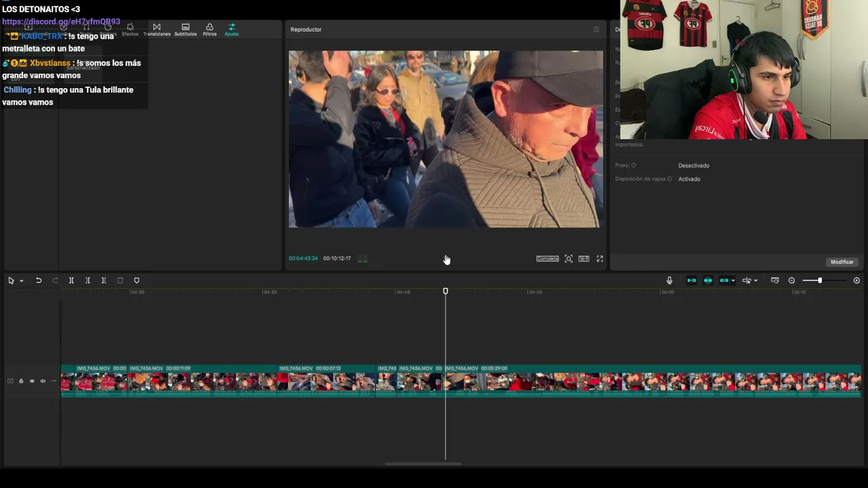Click the timeline horizontal scrollbar
The image size is (868, 488).
click(423, 464)
